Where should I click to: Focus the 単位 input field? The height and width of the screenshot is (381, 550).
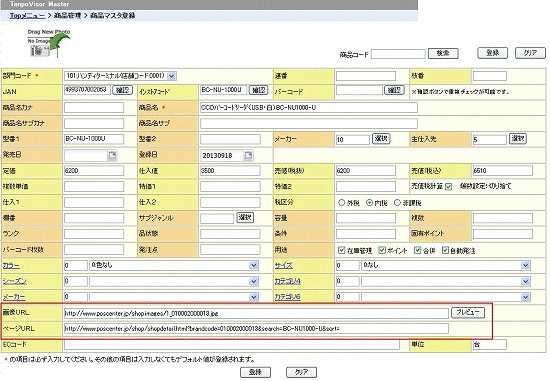(x=490, y=345)
